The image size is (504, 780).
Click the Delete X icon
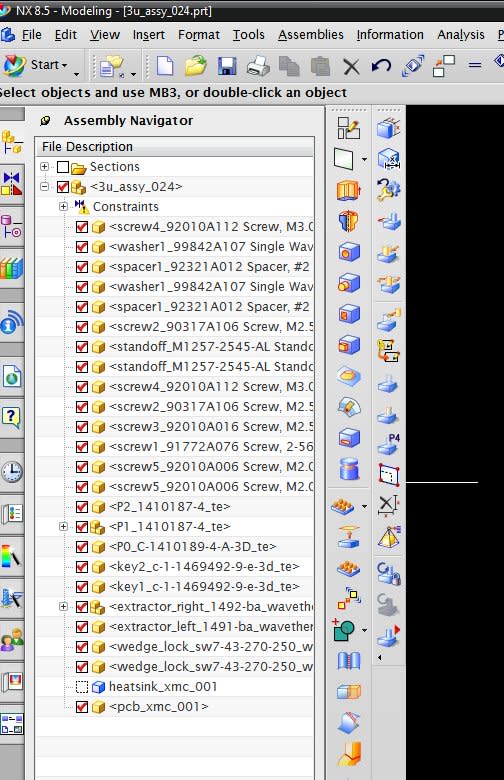click(x=351, y=66)
